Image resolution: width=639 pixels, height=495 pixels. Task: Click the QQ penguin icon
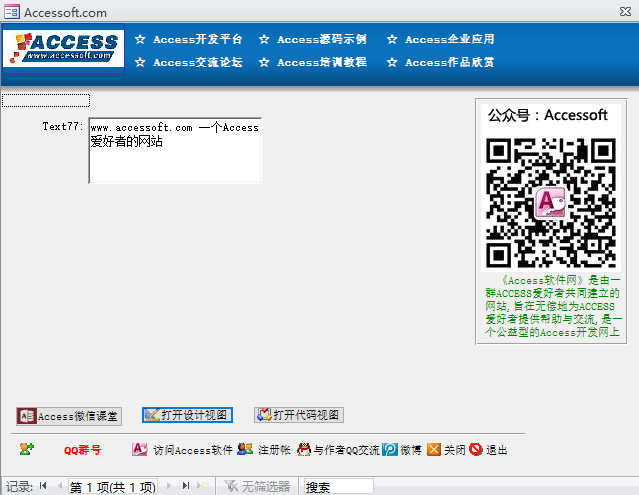304,449
